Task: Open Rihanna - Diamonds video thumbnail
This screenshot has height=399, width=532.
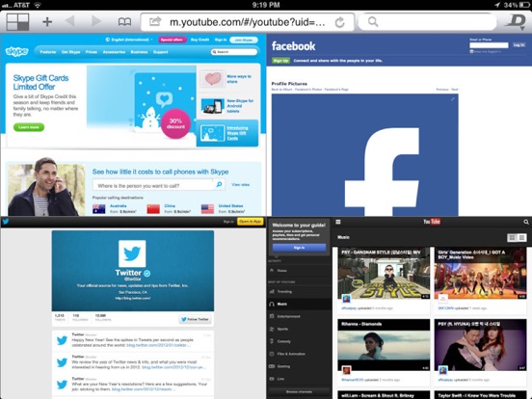Action: (384, 345)
